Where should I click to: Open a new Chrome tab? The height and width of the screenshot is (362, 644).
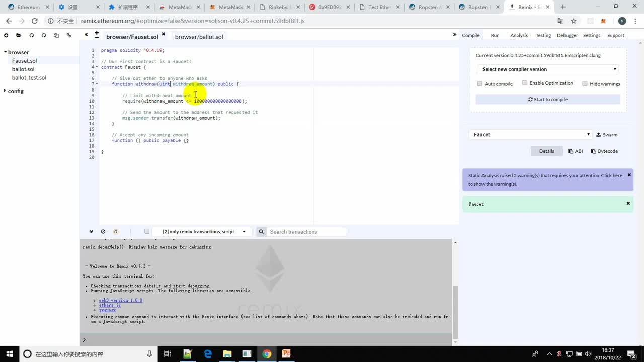[563, 7]
